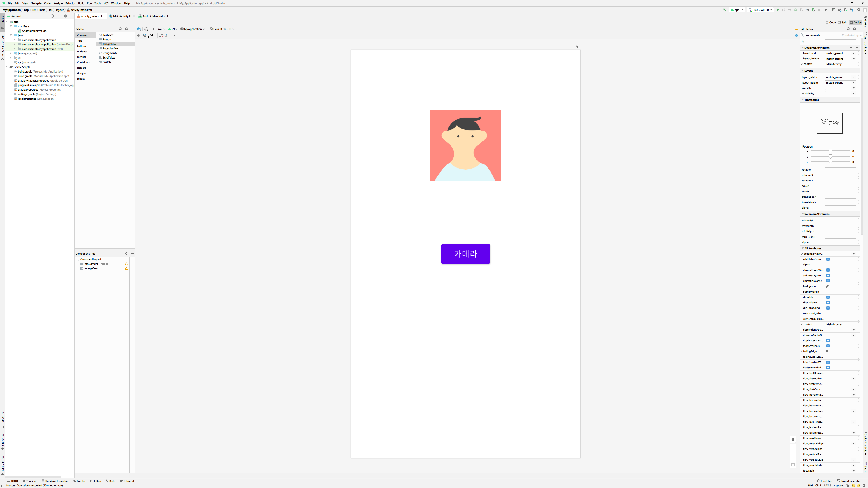This screenshot has height=488, width=868.
Task: Click the Clear Constraints icon
Action: [161, 35]
